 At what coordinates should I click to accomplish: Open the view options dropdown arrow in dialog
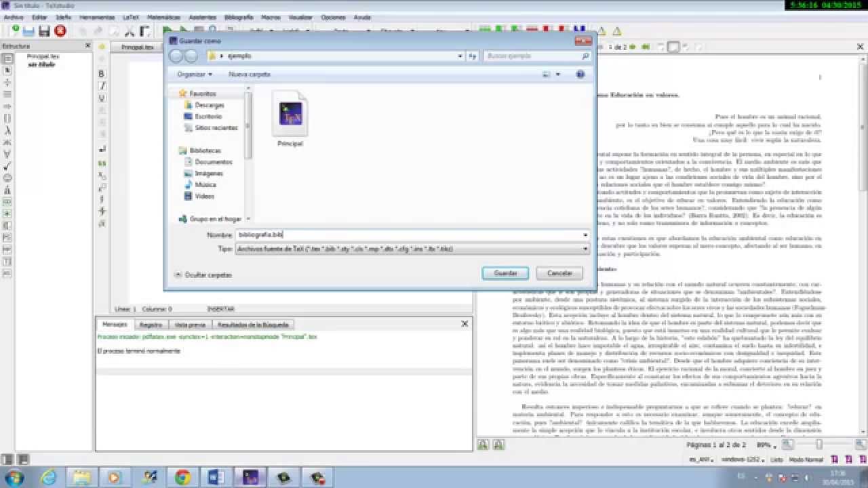[x=558, y=74]
